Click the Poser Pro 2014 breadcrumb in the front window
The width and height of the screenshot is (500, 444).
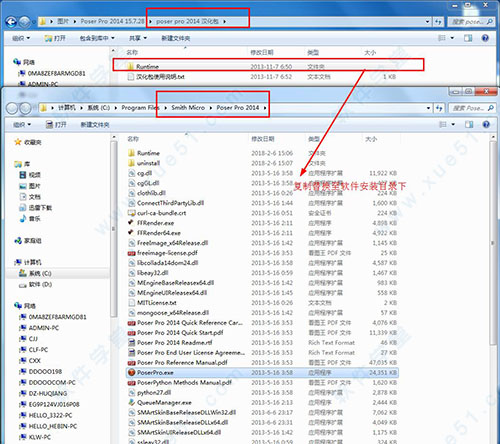[238, 108]
